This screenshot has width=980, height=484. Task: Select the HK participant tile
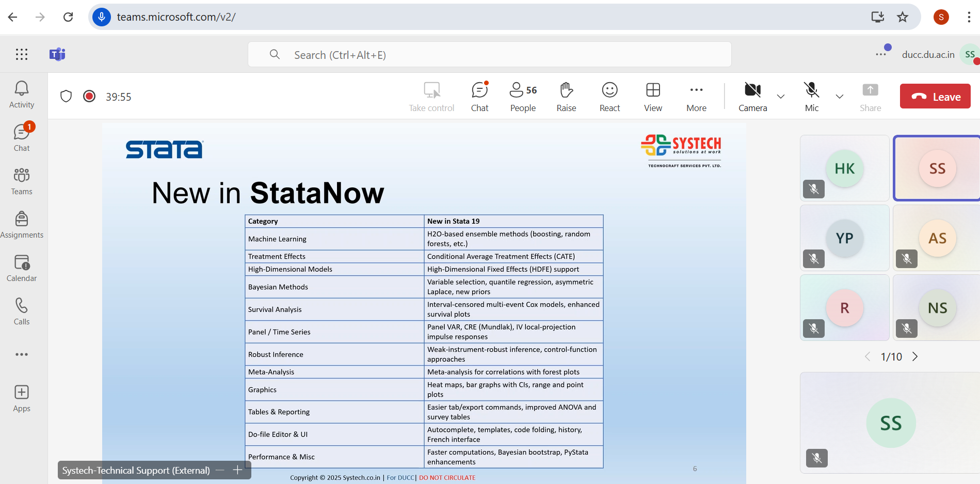(x=844, y=168)
